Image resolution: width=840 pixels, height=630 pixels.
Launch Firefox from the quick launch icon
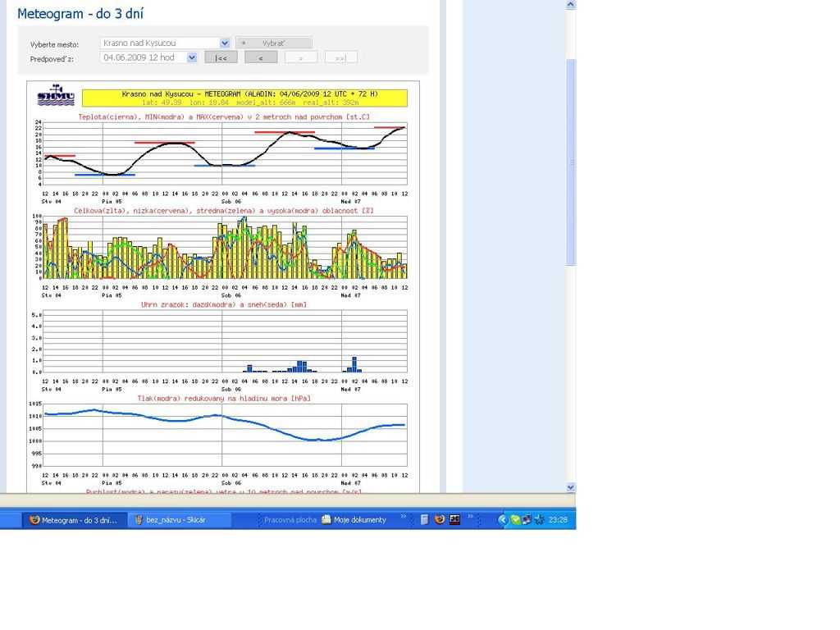(440, 519)
